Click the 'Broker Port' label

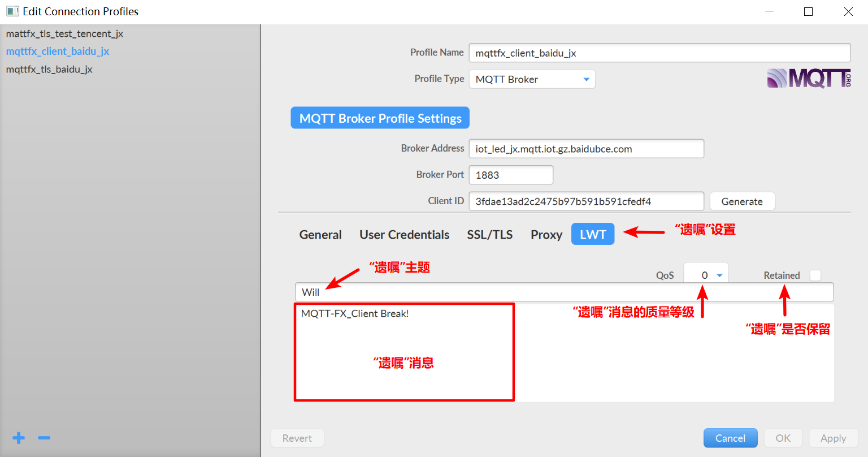(x=440, y=174)
